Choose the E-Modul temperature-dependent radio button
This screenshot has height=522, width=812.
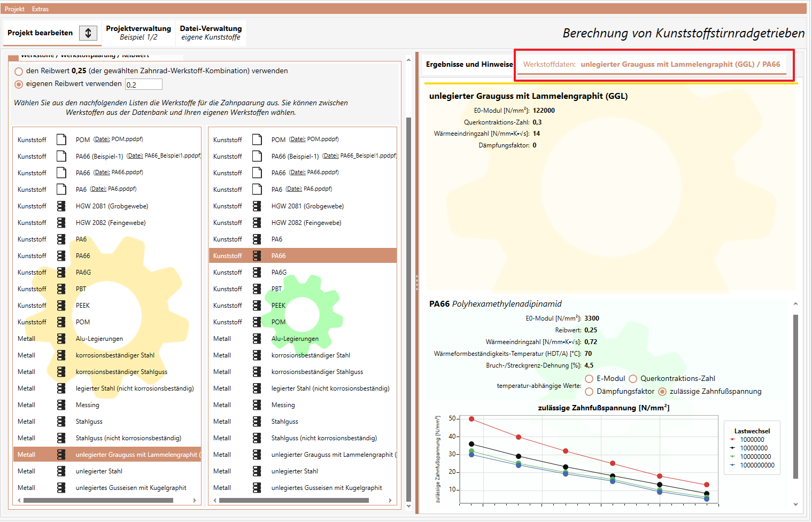pyautogui.click(x=589, y=379)
